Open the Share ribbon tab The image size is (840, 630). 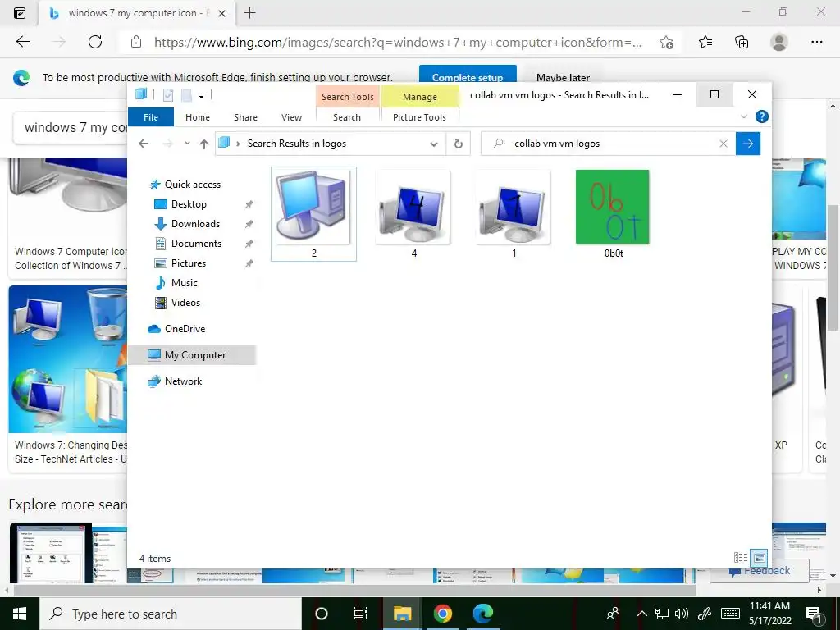245,116
